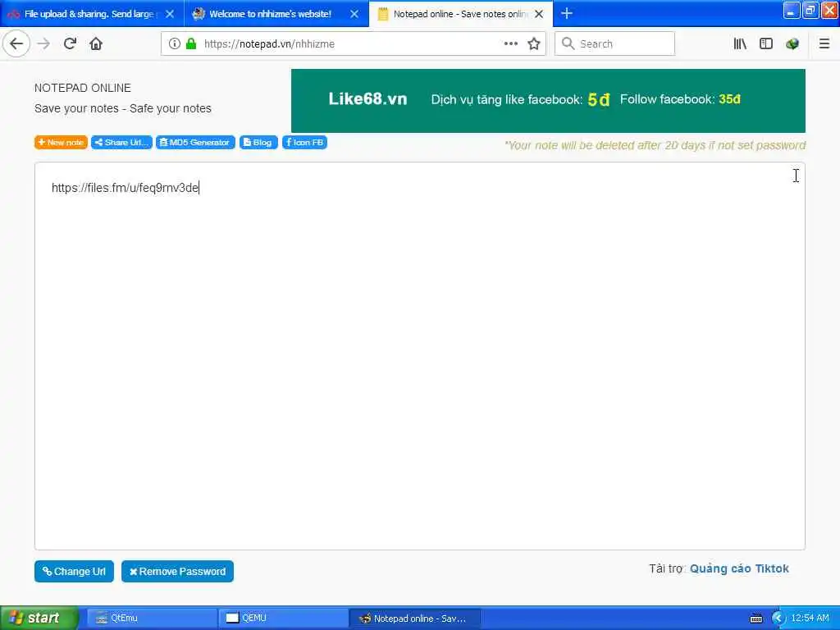Close the File upload & sharing tab
The image size is (840, 630).
pos(170,14)
